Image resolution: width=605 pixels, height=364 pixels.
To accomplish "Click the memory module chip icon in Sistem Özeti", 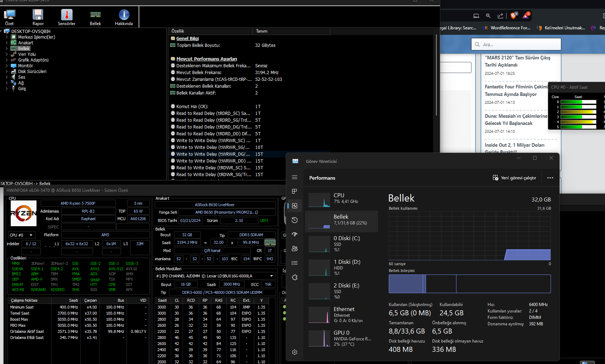I will (x=270, y=242).
